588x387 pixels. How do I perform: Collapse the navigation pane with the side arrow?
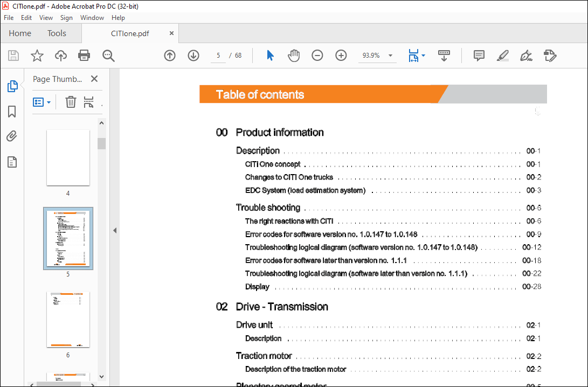(114, 230)
